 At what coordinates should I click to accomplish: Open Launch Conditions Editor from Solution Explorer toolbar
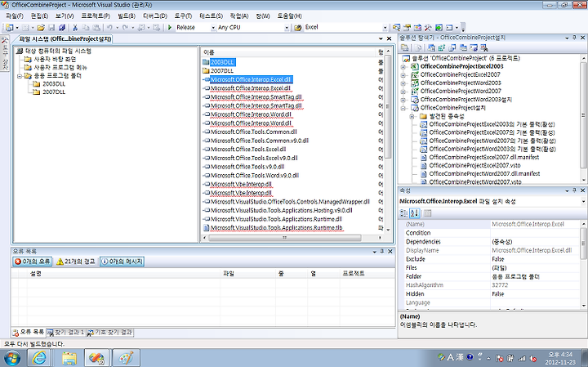484,47
